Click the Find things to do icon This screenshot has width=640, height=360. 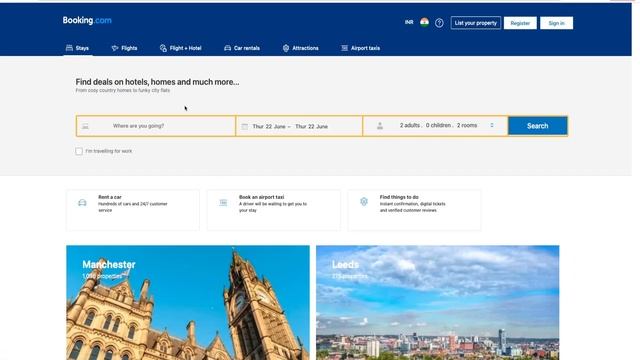[x=364, y=202]
